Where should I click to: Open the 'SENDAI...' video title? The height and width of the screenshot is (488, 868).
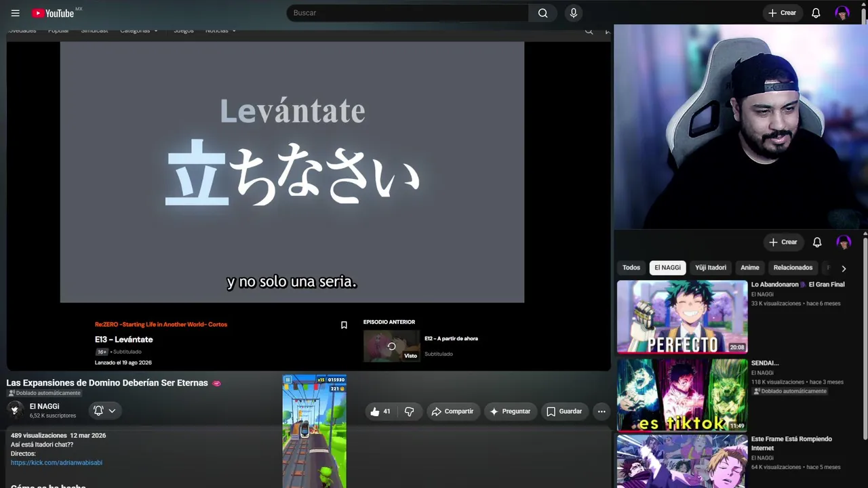click(x=765, y=363)
